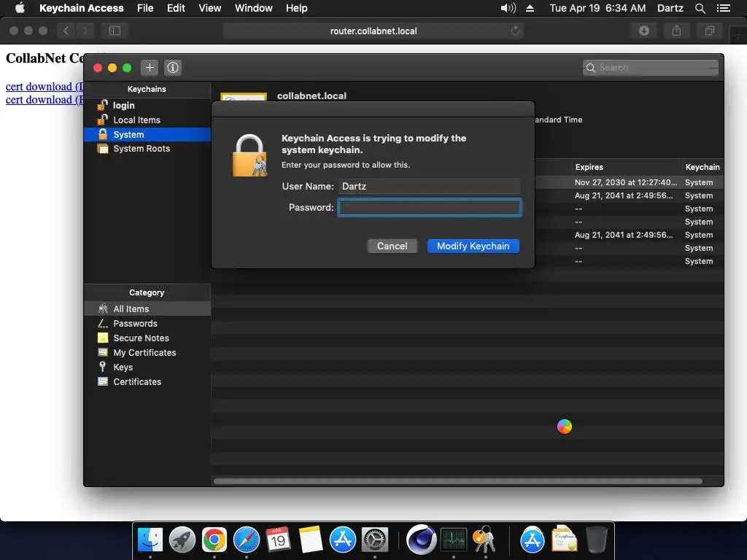Click the volume icon in the menu bar

click(x=508, y=8)
